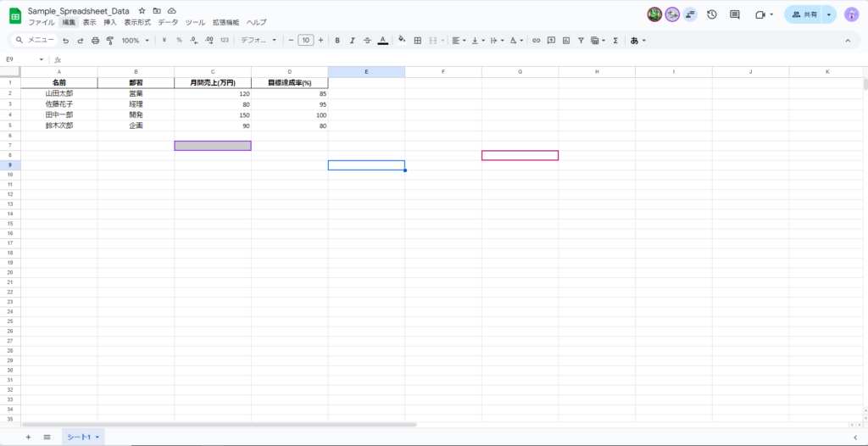Click the font size input field
This screenshot has height=446, width=868.
coord(305,40)
